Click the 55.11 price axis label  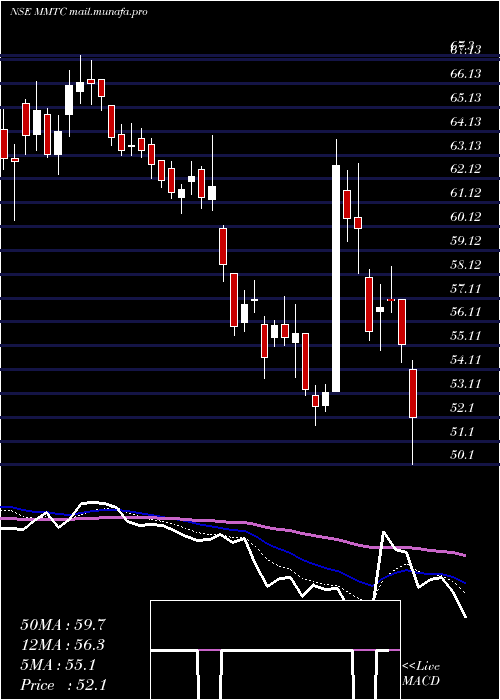point(466,336)
